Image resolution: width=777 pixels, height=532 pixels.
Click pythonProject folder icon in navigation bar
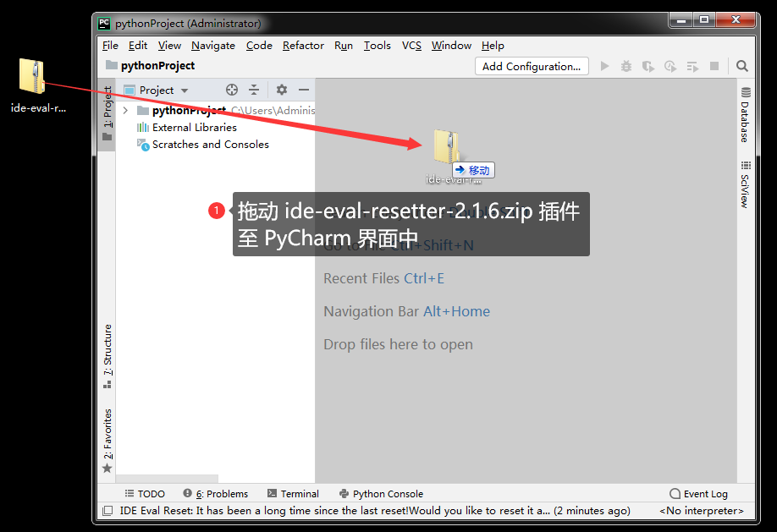click(x=112, y=65)
